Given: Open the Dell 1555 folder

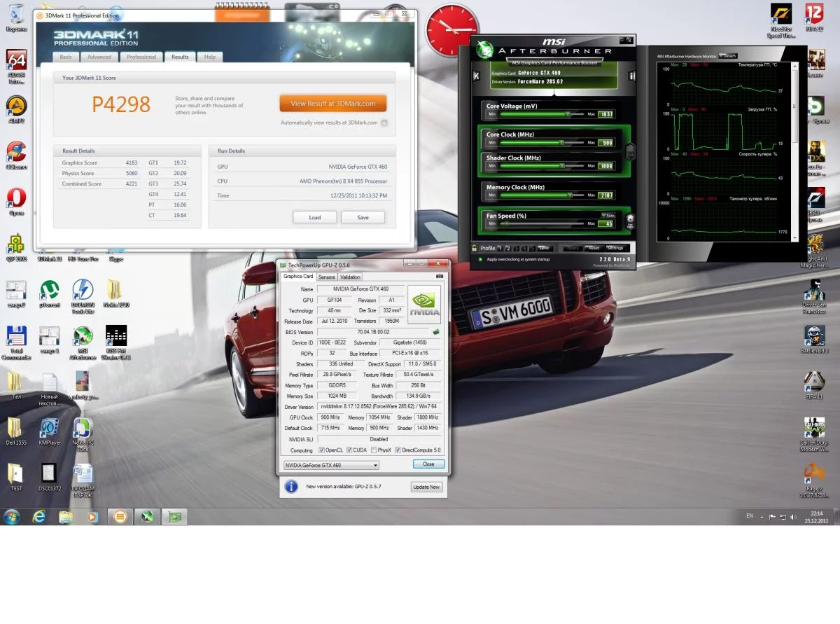Looking at the screenshot, I should pyautogui.click(x=15, y=431).
